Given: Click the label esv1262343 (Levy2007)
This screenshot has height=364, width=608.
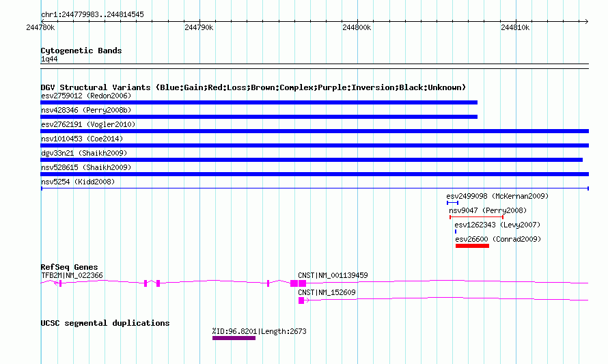Looking at the screenshot, I should click(x=497, y=225).
